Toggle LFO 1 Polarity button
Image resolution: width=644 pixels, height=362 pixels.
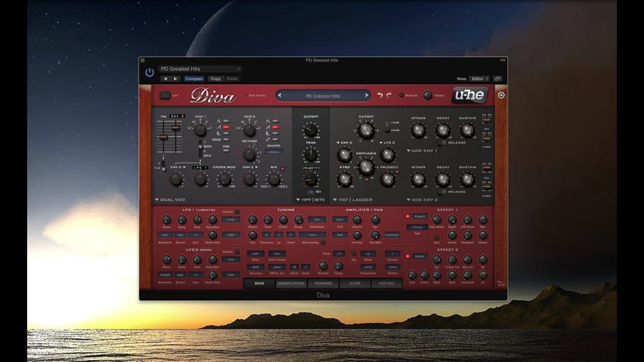click(x=237, y=212)
